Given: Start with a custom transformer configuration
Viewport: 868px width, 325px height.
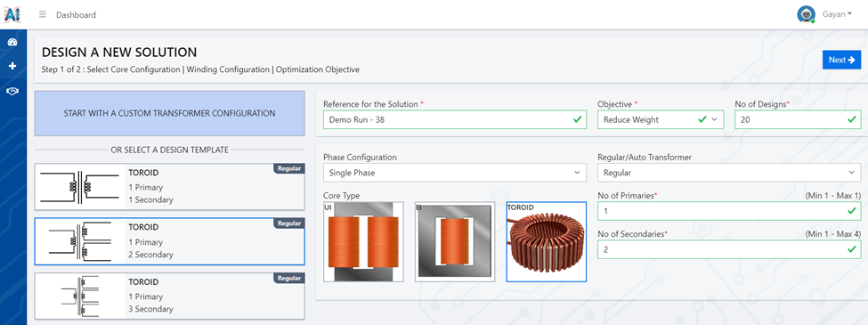Looking at the screenshot, I should point(169,113).
